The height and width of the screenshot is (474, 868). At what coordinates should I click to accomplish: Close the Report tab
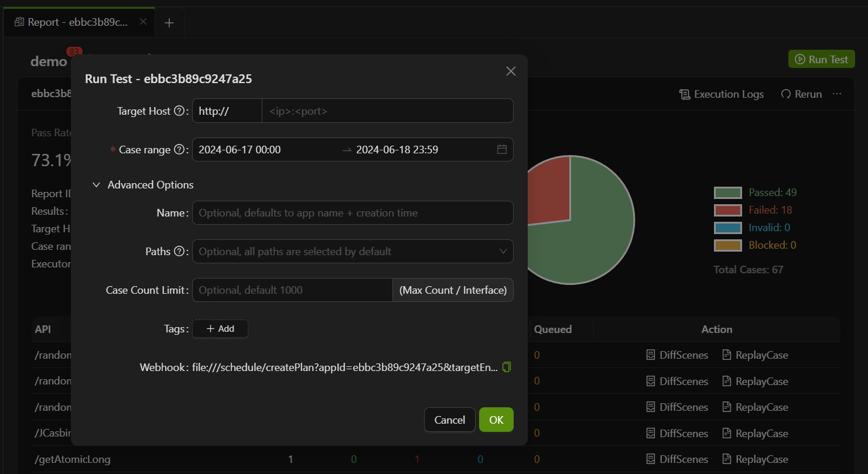[x=143, y=22]
